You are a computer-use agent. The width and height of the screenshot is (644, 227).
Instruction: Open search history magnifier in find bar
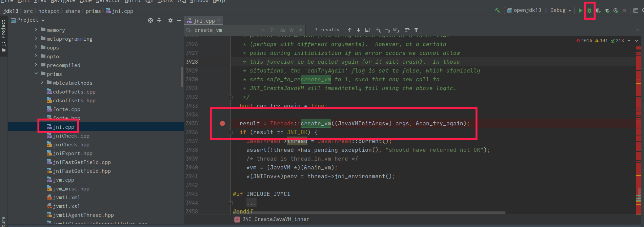[x=189, y=30]
